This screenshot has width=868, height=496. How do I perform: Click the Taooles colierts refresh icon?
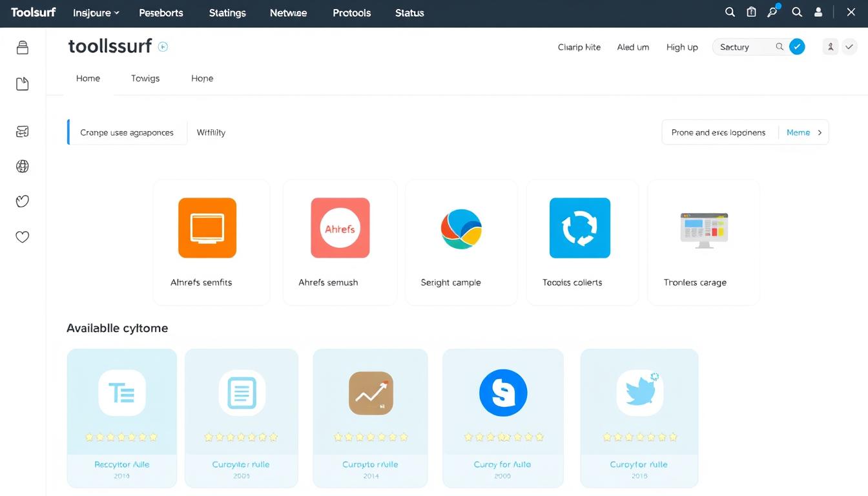[579, 227]
